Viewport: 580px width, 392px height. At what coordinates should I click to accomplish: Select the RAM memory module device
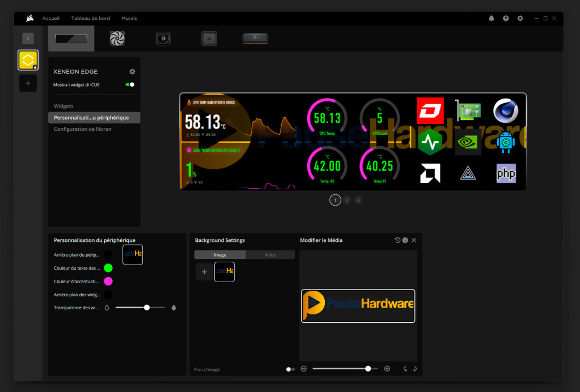tap(255, 39)
